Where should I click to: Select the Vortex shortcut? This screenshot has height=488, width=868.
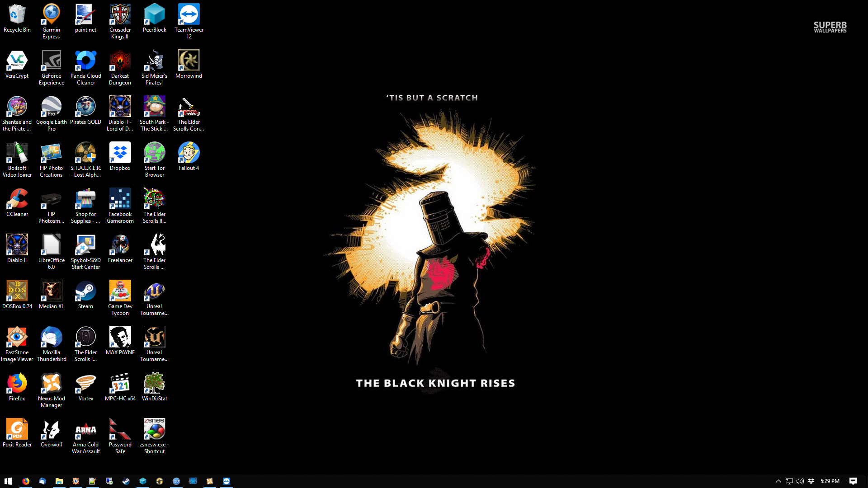86,388
